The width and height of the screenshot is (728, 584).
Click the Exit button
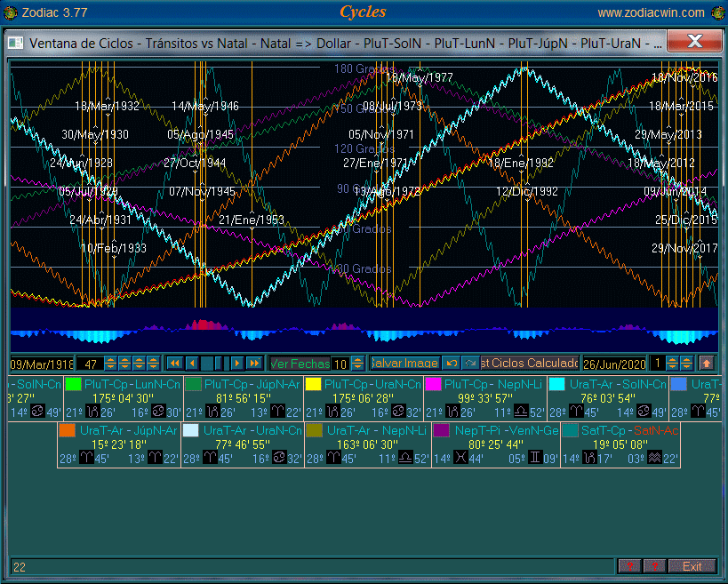click(692, 566)
